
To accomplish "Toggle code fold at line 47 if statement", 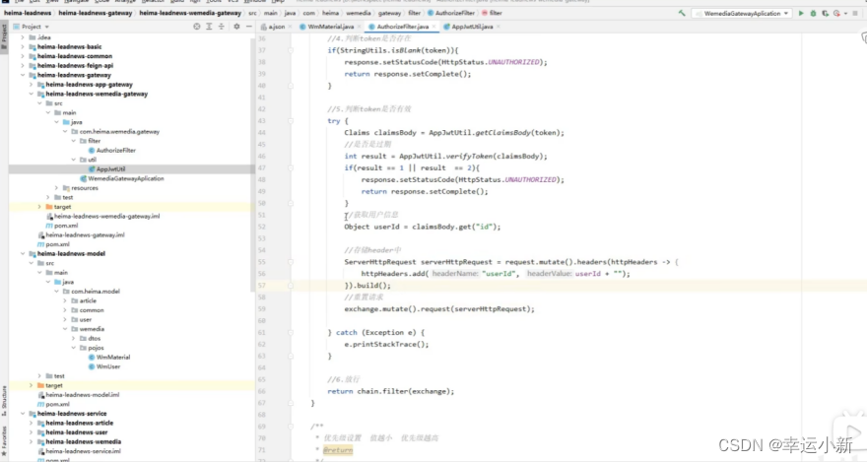I will (291, 167).
